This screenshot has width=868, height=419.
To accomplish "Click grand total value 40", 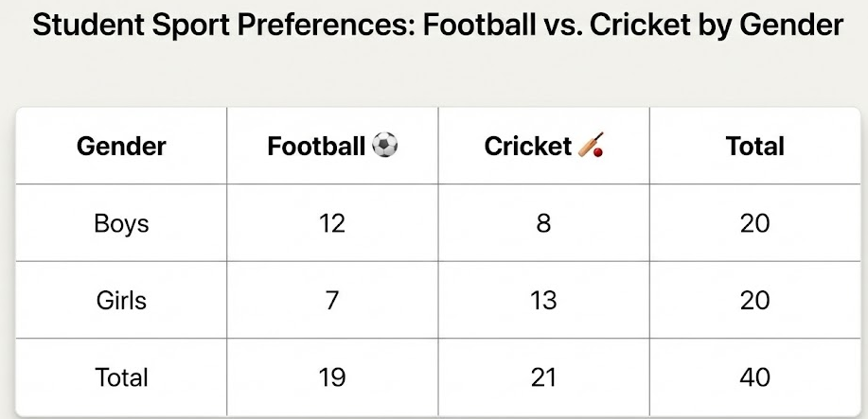I will point(754,377).
